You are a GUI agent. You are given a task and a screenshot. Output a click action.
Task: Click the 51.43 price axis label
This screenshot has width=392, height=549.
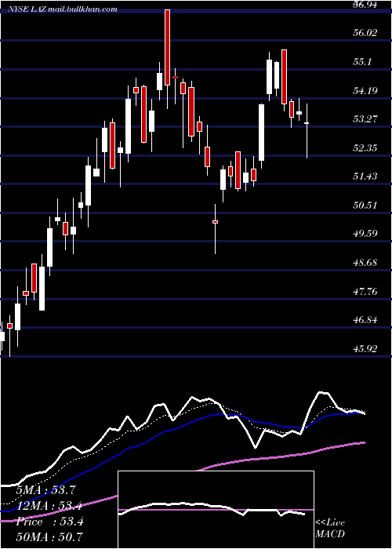[x=365, y=176]
